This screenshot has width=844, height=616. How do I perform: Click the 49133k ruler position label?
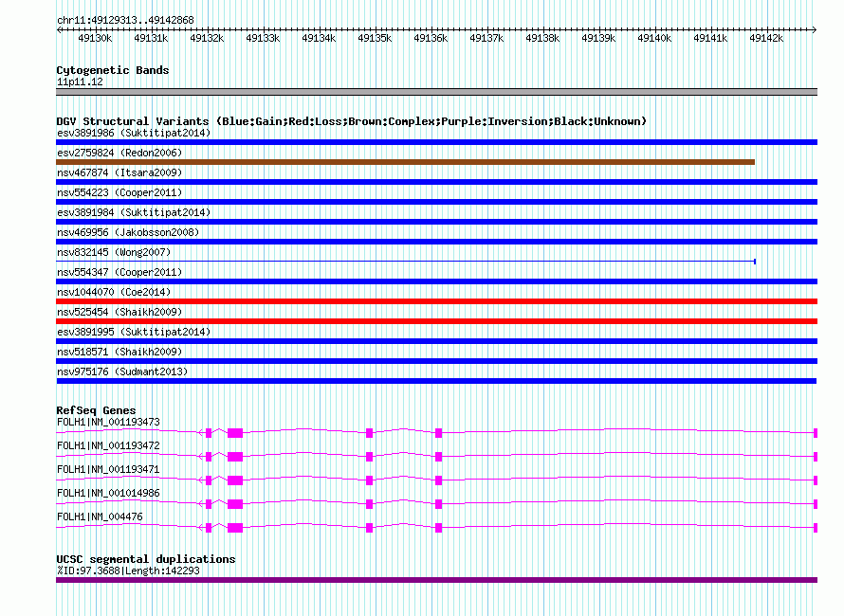click(x=263, y=38)
